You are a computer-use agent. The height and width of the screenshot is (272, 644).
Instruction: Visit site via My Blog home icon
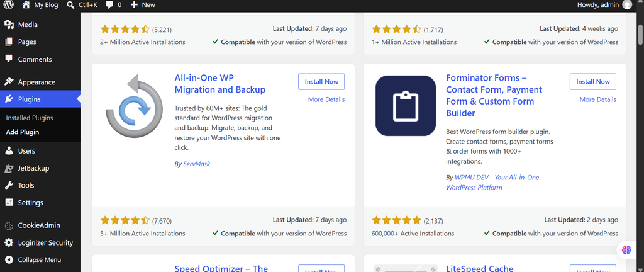[26, 5]
